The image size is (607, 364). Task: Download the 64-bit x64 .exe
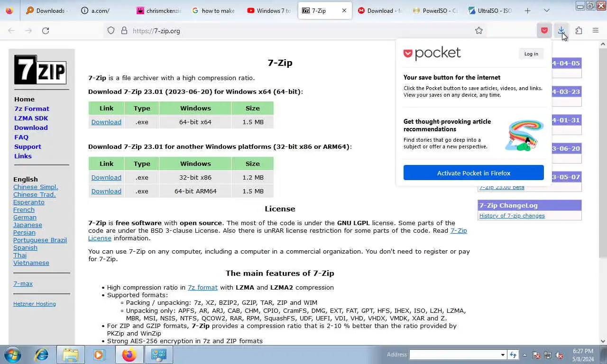106,122
